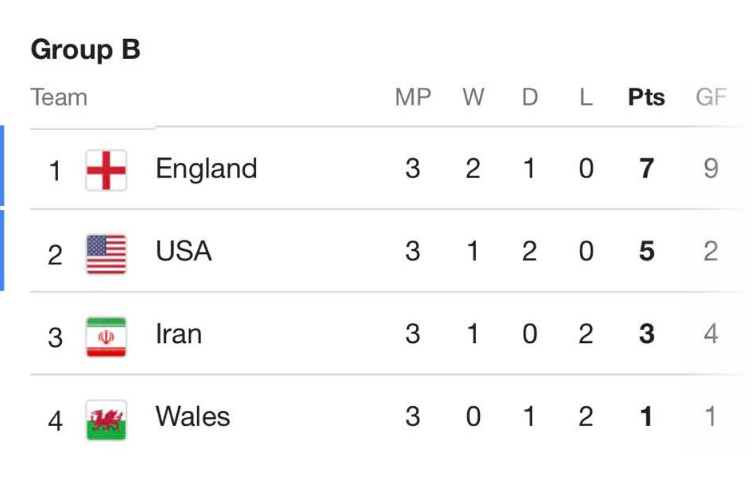Screen dimensions: 752x482
Task: Click the Iran flag icon
Action: (106, 337)
